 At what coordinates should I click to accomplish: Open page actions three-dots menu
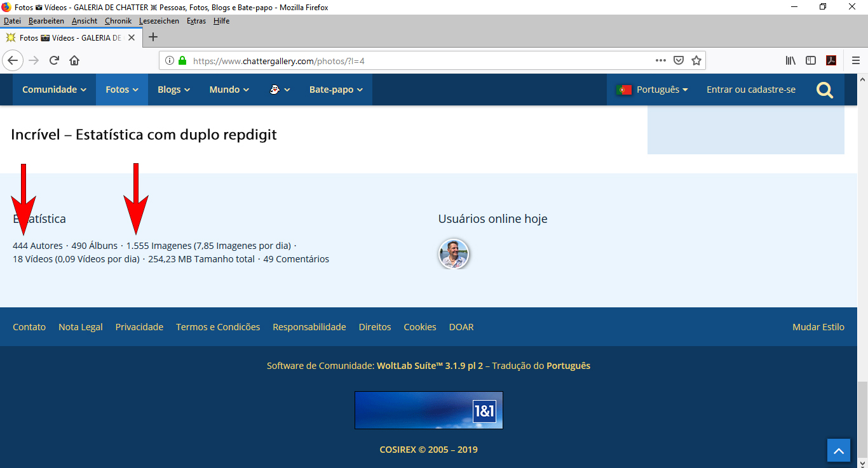coord(661,60)
